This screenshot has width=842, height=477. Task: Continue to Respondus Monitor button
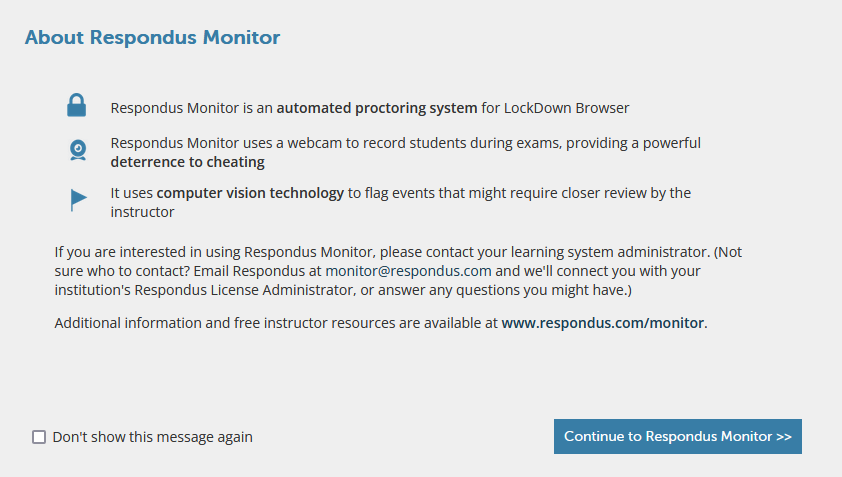coord(678,436)
